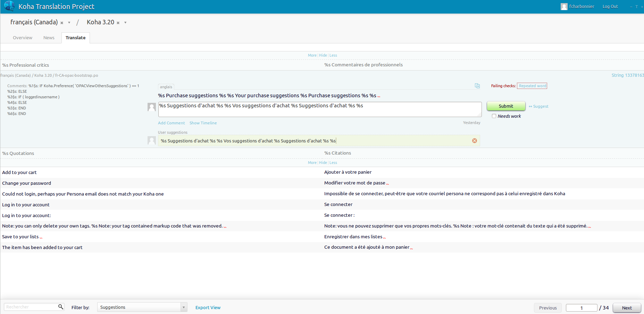Click Hide in the top context row
The width and height of the screenshot is (644, 314).
click(x=323, y=55)
